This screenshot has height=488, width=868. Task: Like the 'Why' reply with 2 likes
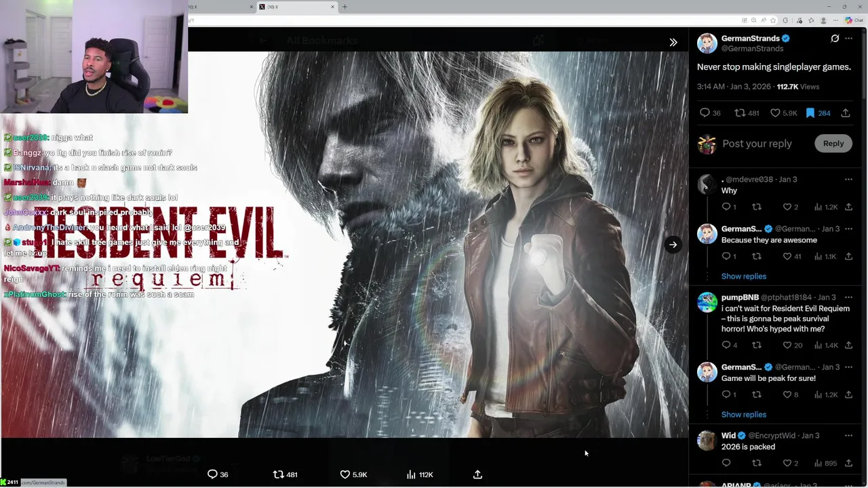(791, 207)
